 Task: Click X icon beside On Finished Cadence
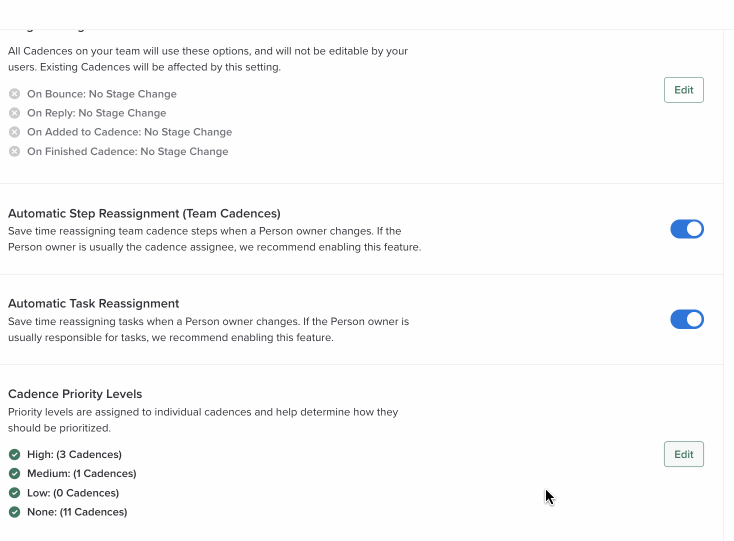(14, 152)
